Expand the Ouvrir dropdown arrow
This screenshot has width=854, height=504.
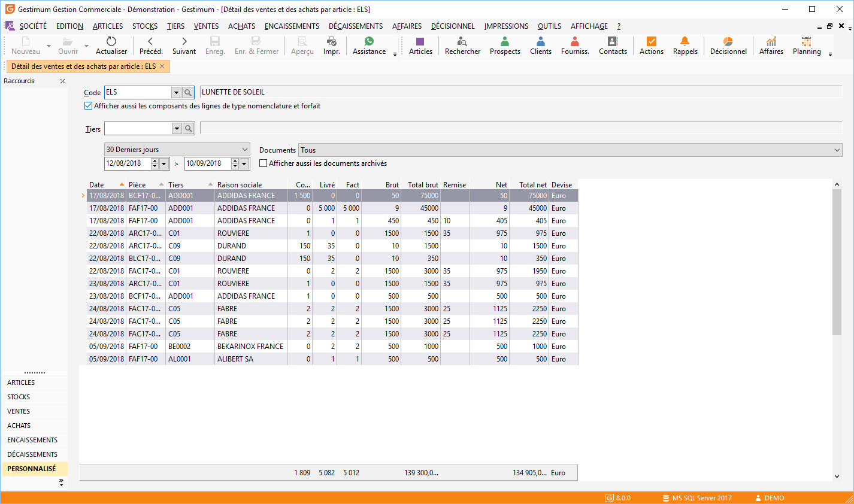point(86,46)
